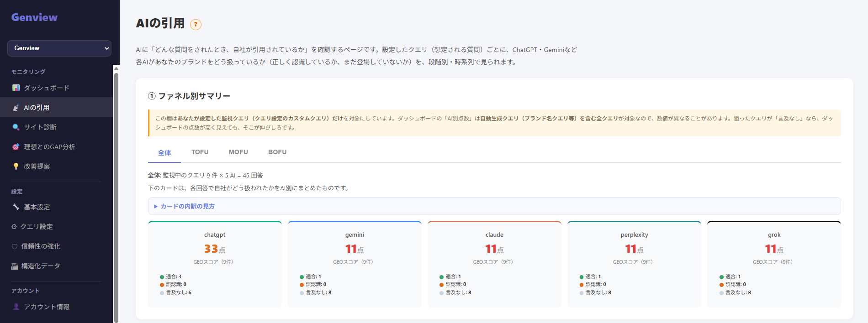868x323 pixels.
Task: Open the Genview brand selector dropdown
Action: click(59, 48)
